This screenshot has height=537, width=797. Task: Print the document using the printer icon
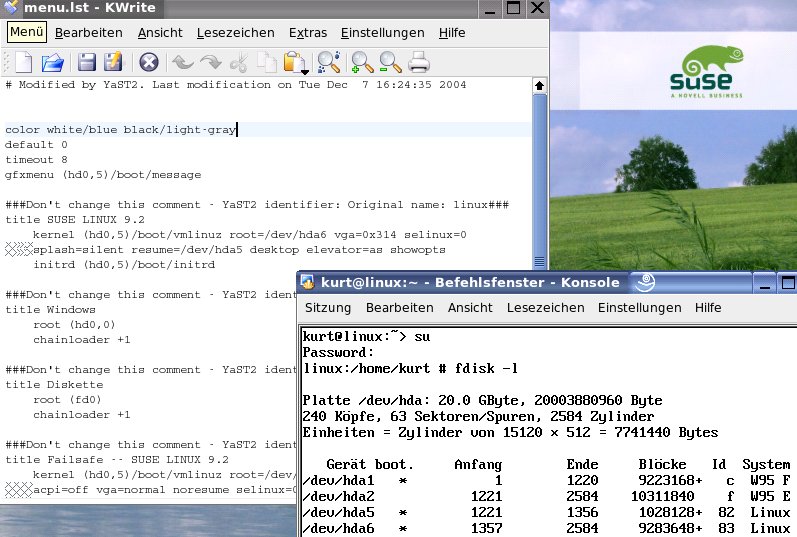pos(419,63)
